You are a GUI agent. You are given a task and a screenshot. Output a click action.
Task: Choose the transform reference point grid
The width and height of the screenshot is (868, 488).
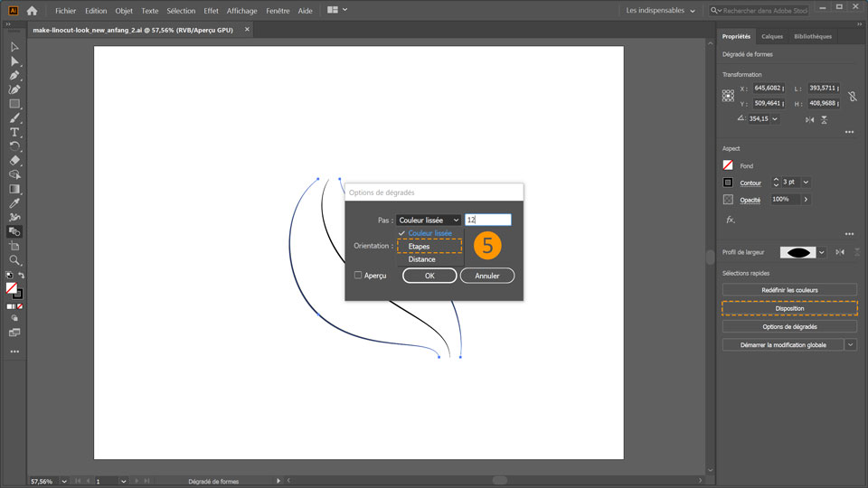(728, 96)
